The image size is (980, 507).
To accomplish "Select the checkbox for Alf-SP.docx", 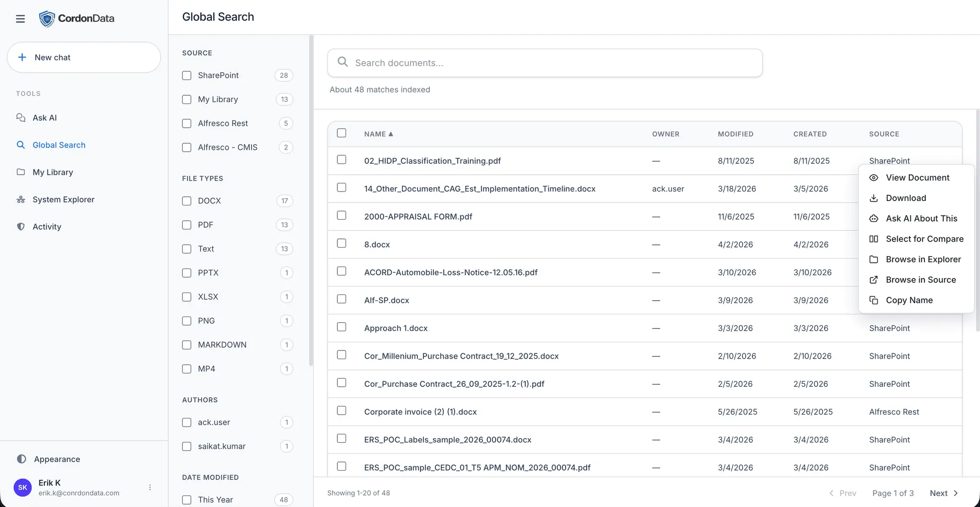I will pyautogui.click(x=342, y=299).
